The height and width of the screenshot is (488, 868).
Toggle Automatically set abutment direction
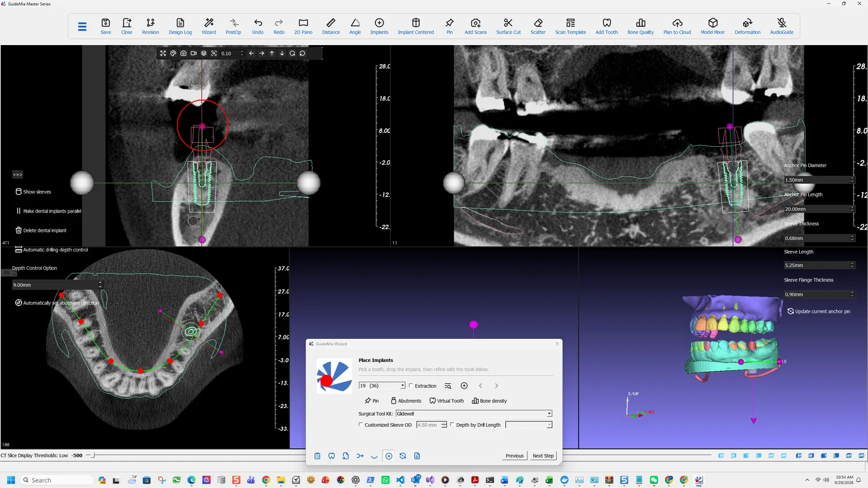57,303
